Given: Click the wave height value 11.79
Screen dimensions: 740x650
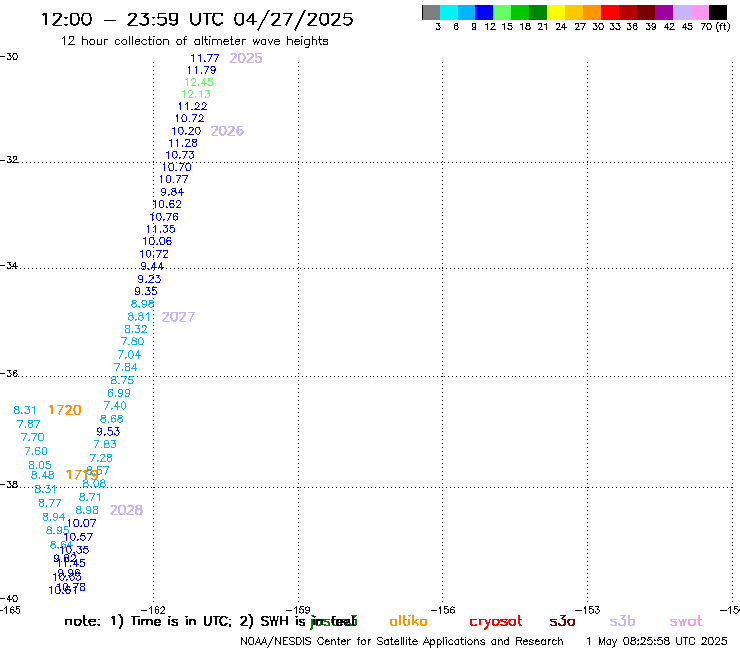Looking at the screenshot, I should (x=202, y=70).
